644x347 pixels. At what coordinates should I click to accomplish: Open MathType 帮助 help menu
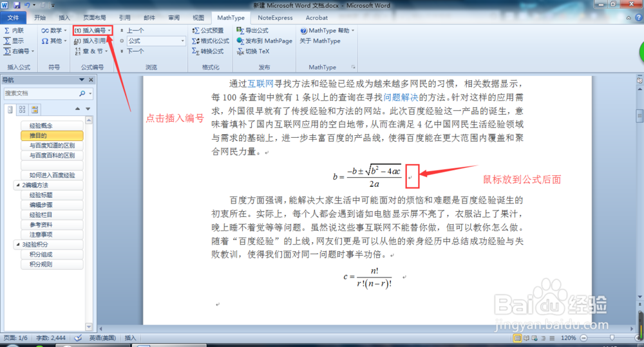tap(327, 30)
